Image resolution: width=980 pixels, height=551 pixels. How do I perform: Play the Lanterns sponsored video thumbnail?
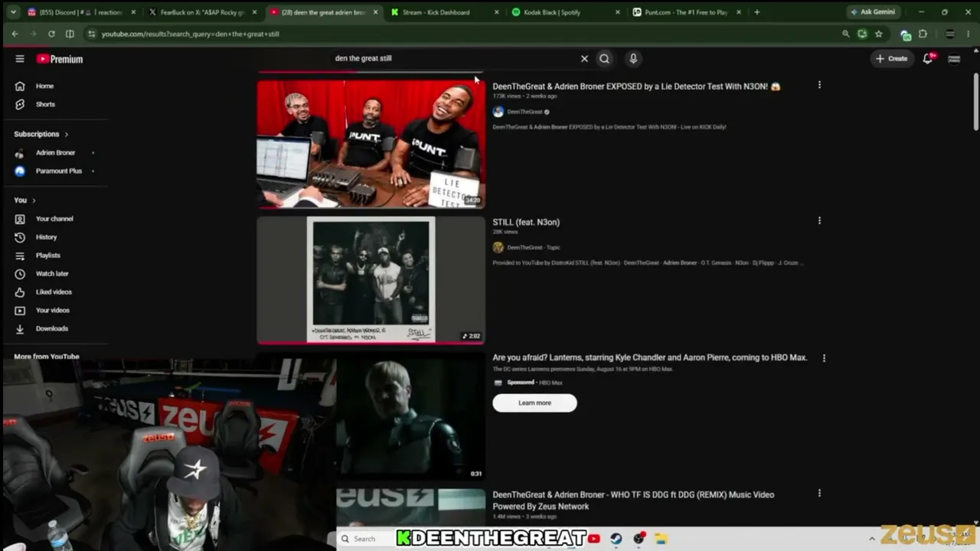point(410,417)
